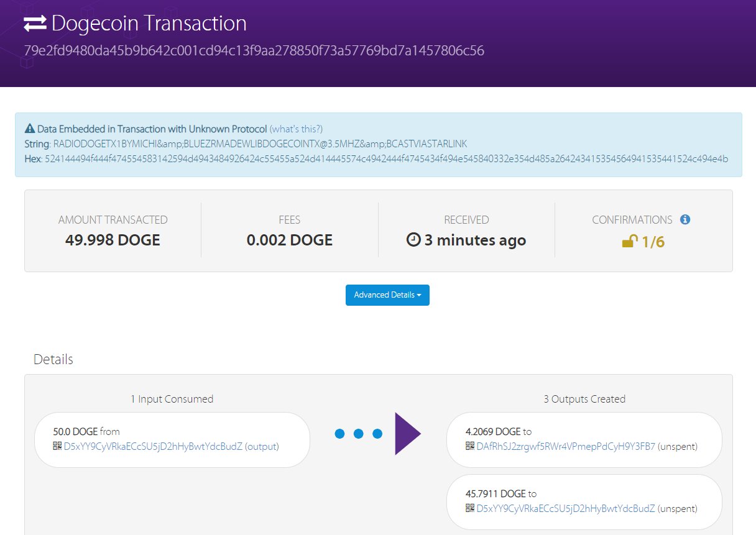Click the DAfRhSJ2zrgwf5RWr4VPmepPdCyH9Y3FB7 output address

pos(565,446)
